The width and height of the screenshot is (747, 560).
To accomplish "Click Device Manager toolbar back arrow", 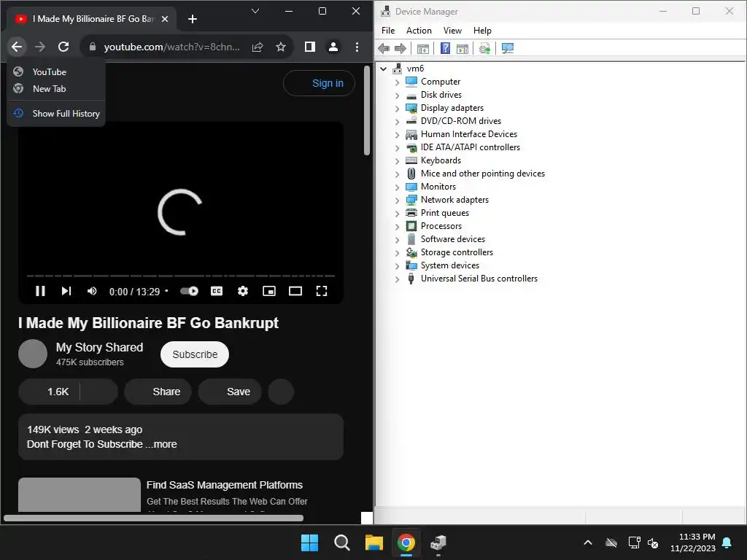I will 384,48.
